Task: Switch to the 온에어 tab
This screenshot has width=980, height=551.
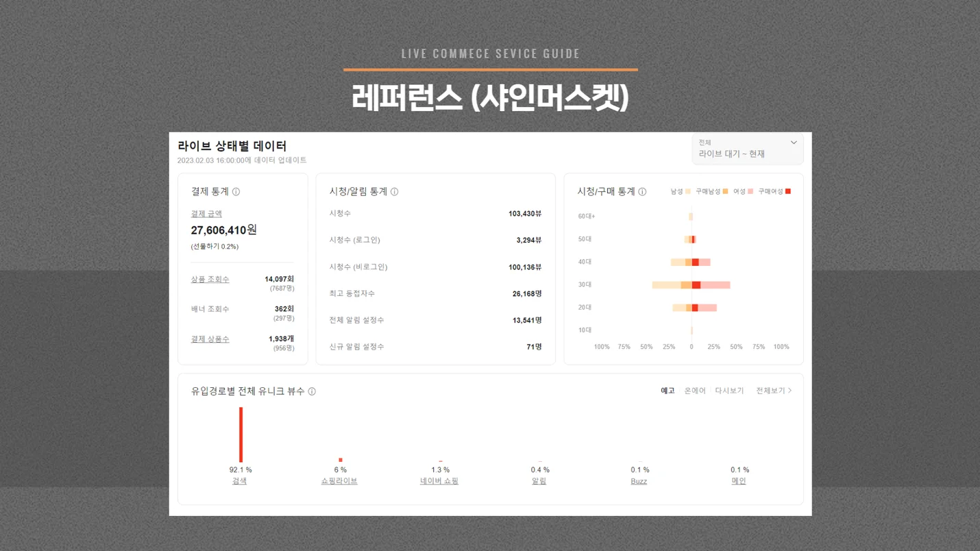Action: (695, 391)
